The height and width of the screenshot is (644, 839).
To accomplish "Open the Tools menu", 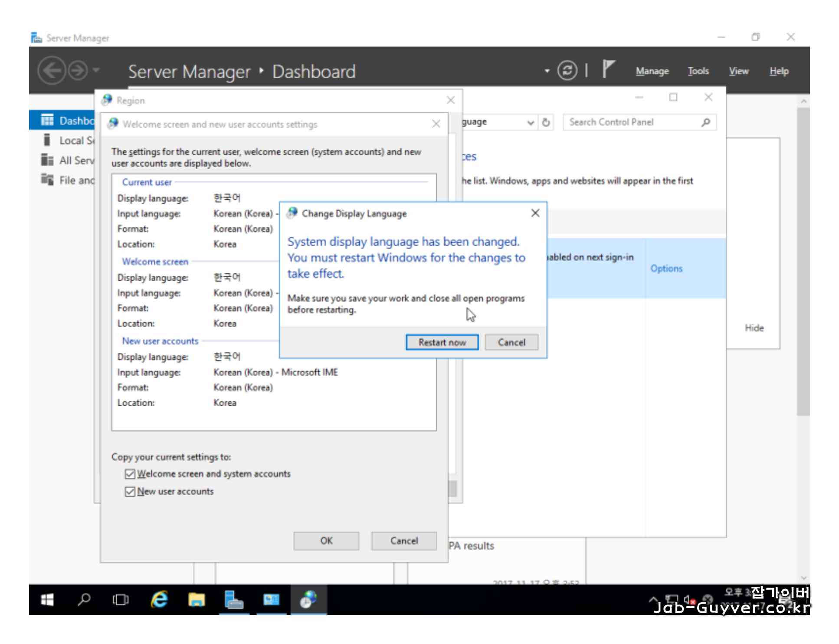I will tap(698, 71).
